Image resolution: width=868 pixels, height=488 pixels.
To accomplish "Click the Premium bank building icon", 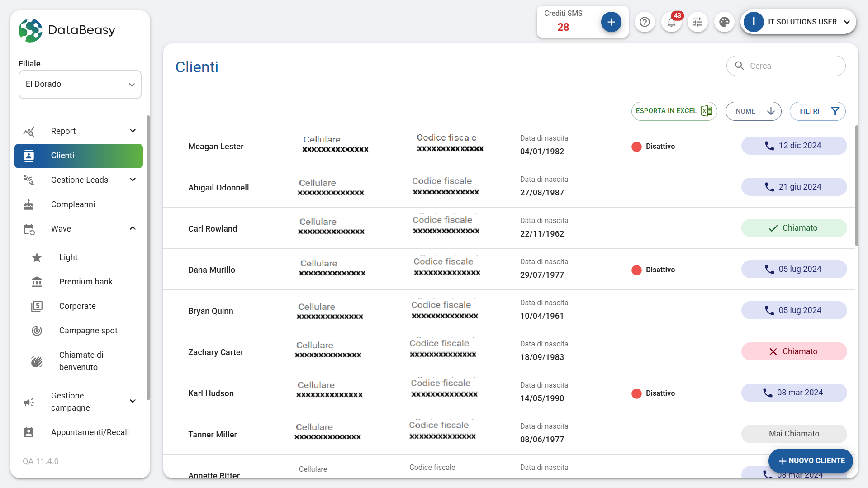I will coord(37,282).
